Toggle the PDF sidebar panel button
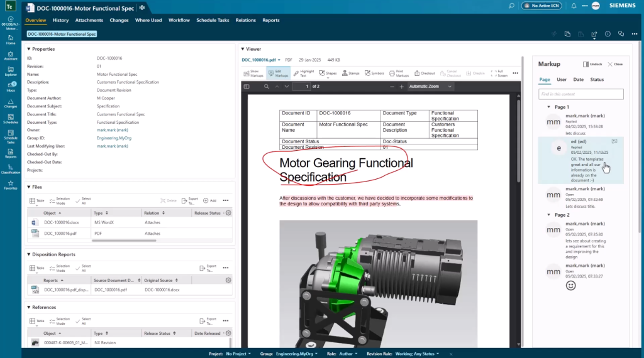The image size is (644, 358). (x=247, y=87)
